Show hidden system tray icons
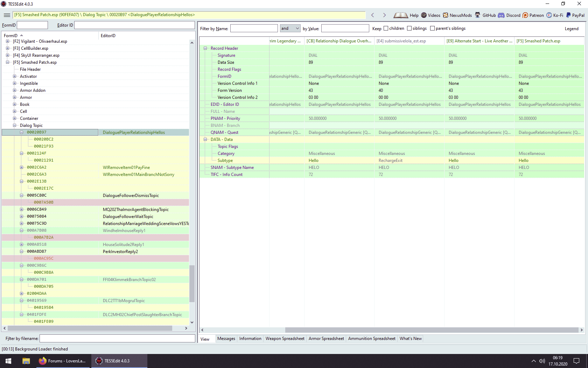The width and height of the screenshot is (588, 368). coord(533,361)
